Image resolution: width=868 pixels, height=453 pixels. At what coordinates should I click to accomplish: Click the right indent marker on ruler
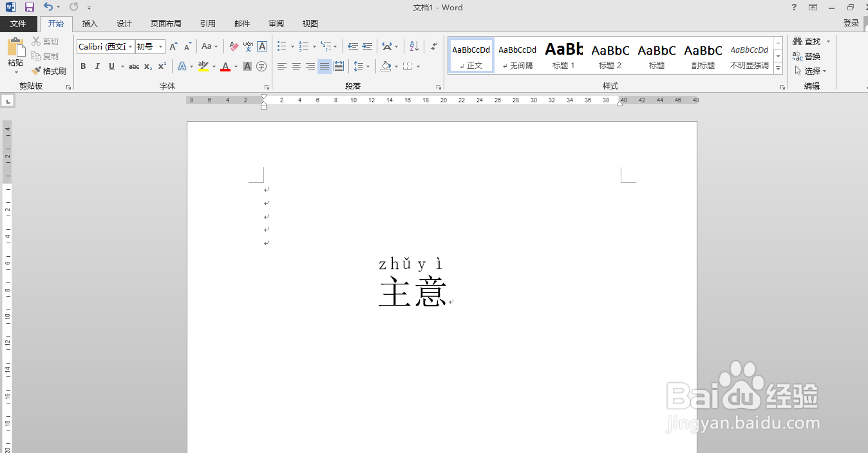coord(619,103)
